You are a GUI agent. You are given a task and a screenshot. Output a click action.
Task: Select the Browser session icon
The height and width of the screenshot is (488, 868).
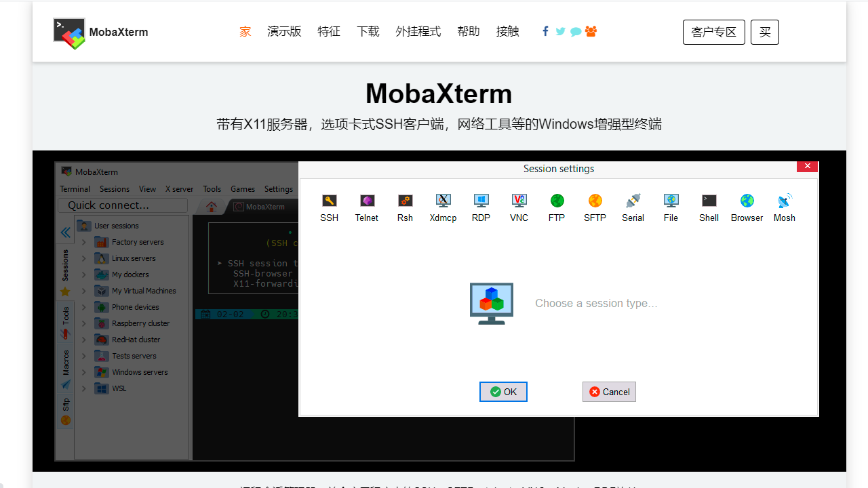click(x=747, y=207)
